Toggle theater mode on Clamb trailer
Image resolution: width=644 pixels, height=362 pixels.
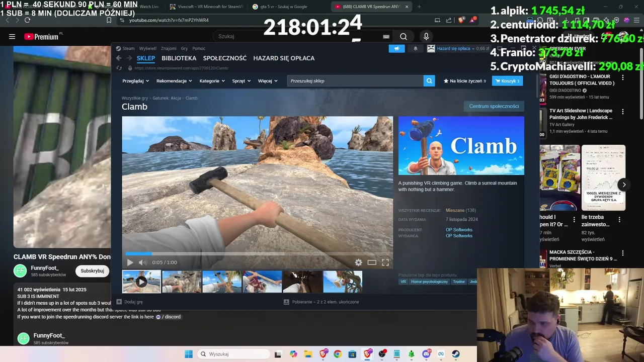[372, 262]
